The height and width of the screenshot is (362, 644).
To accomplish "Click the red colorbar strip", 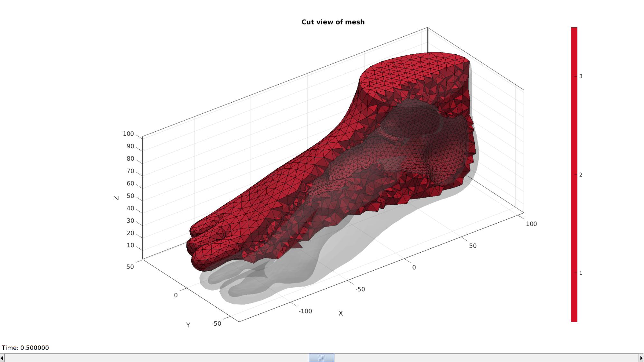I will click(x=574, y=174).
